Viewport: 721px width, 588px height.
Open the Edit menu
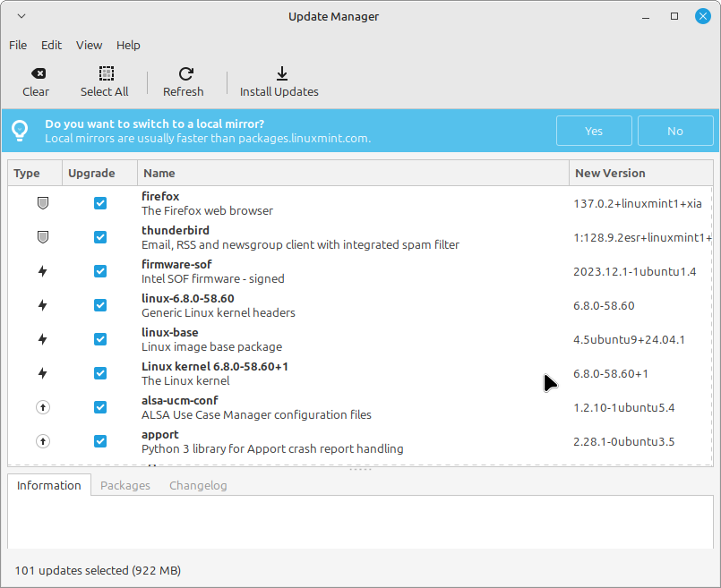click(52, 45)
